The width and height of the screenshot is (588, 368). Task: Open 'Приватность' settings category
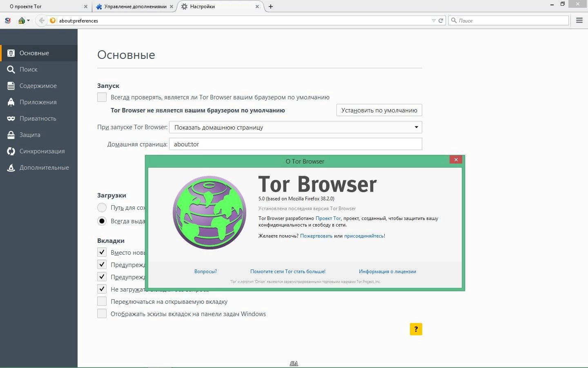(39, 119)
